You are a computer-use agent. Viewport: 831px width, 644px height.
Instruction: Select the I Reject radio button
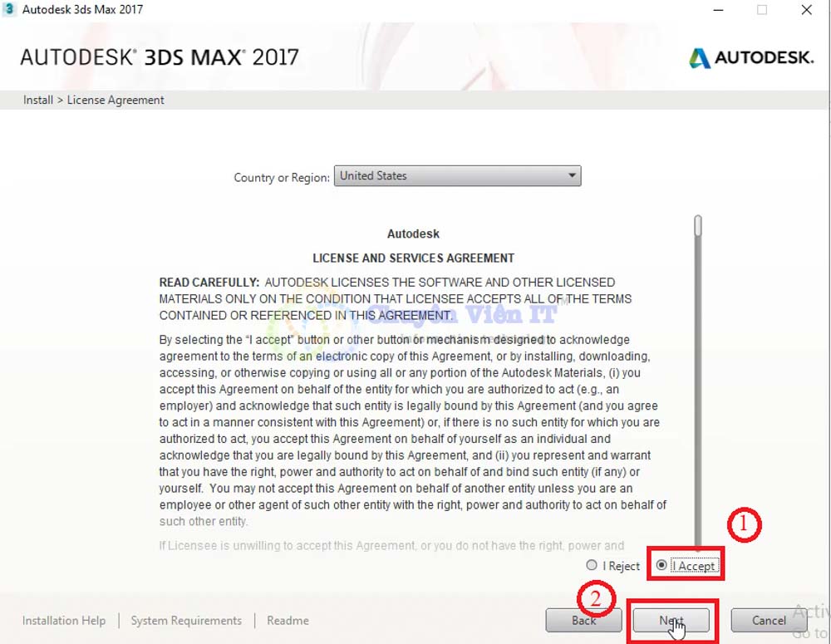(592, 565)
